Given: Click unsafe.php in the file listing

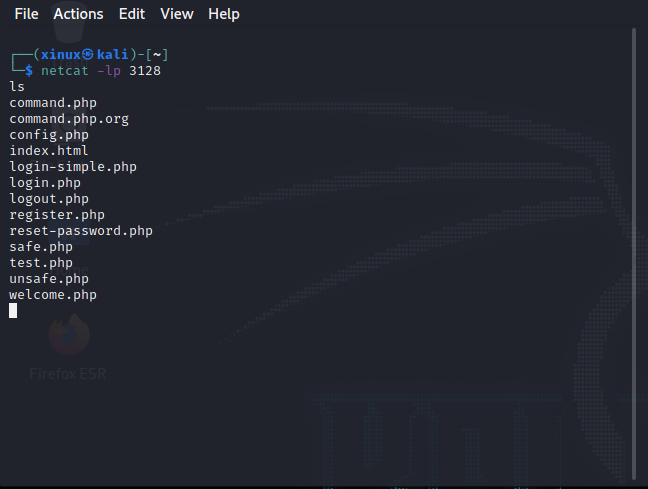Looking at the screenshot, I should [x=49, y=279].
